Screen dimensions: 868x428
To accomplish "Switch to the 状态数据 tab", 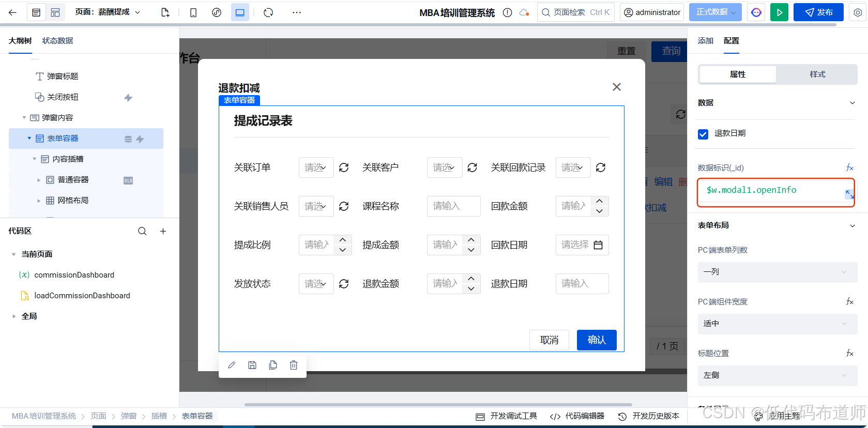I will tap(57, 41).
